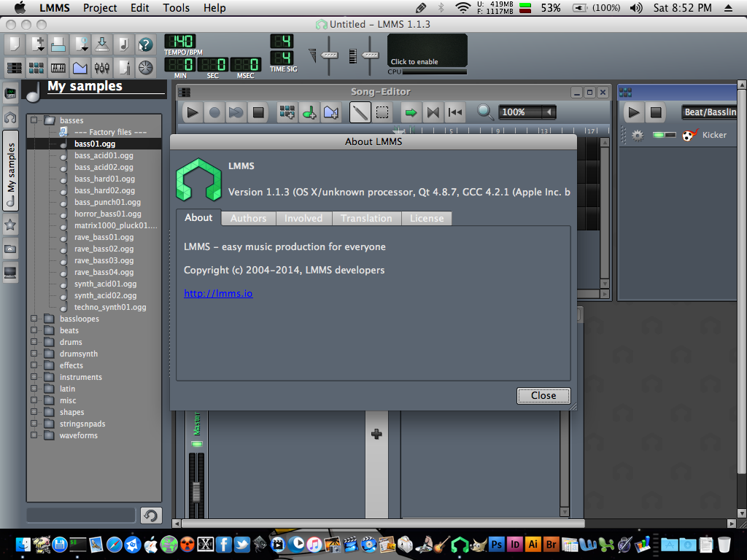Adjust the Master channel fader
Image resolution: width=747 pixels, height=560 pixels.
click(x=196, y=492)
